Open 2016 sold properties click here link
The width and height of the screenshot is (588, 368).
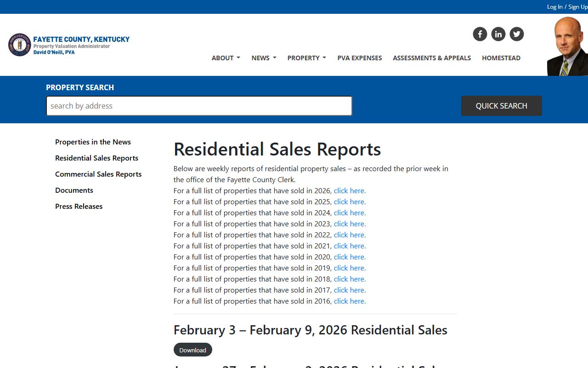coord(350,301)
